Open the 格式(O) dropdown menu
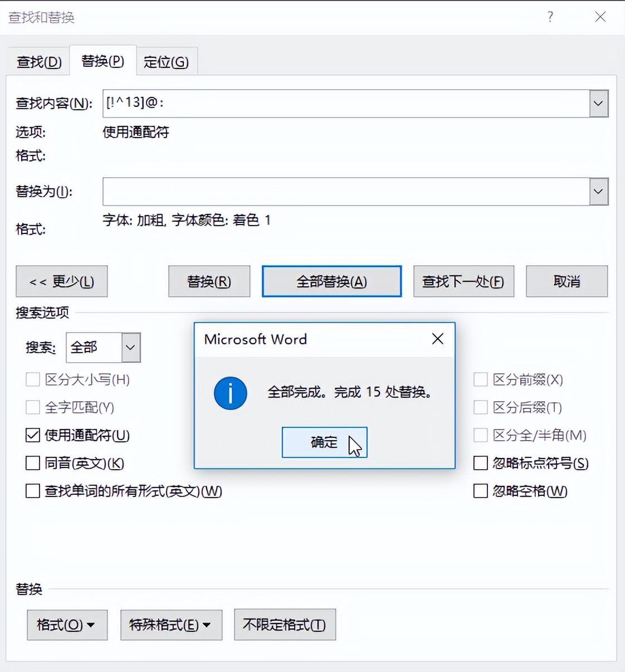Image resolution: width=625 pixels, height=672 pixels. pos(67,625)
